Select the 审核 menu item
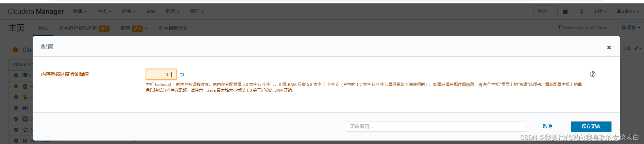Viewport: 644px width, 144px height. click(151, 11)
